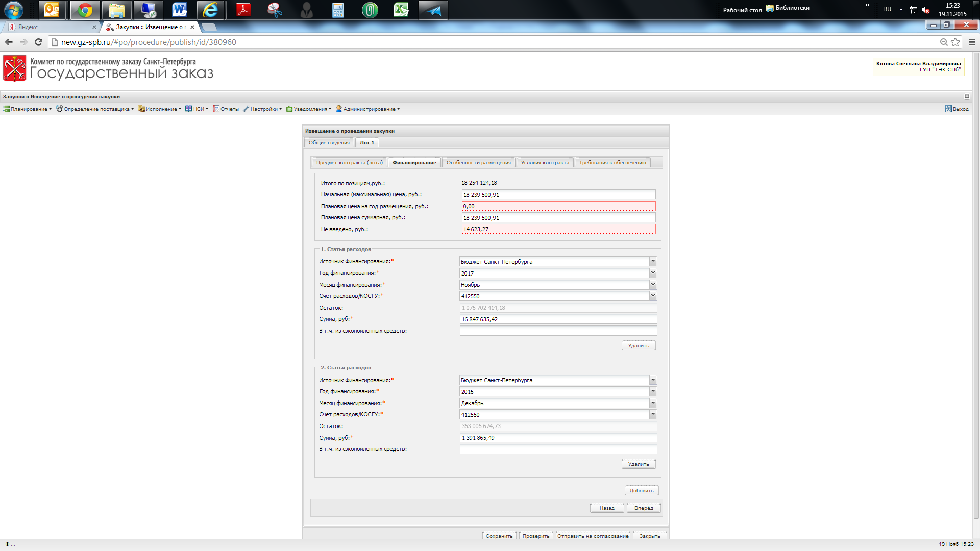Screen dimensions: 980x551
Task: Click the Добавить button
Action: pyautogui.click(x=641, y=491)
